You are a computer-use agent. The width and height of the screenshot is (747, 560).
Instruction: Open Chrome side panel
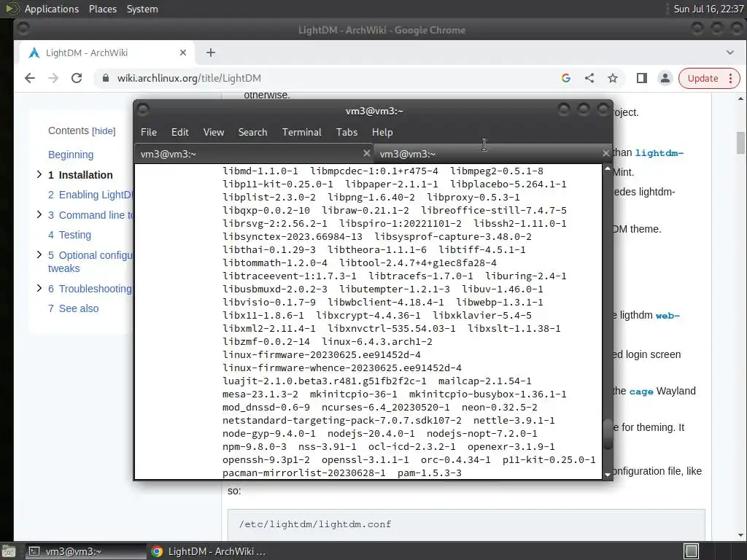pyautogui.click(x=642, y=78)
